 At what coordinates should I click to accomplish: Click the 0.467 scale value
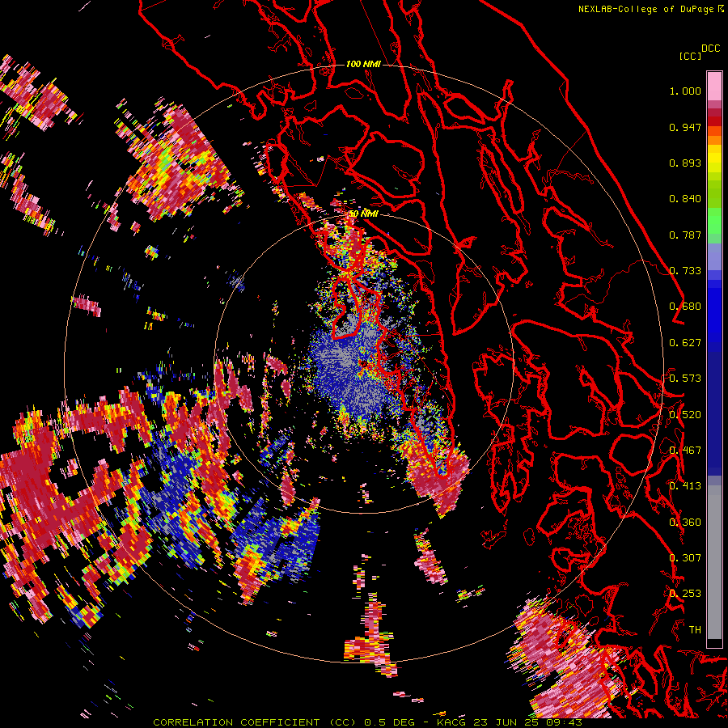pyautogui.click(x=685, y=451)
